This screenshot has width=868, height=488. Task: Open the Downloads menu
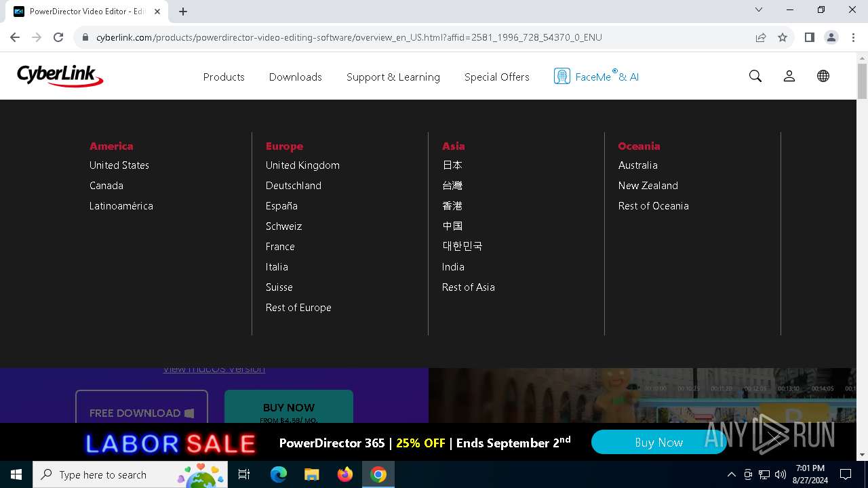coord(296,77)
